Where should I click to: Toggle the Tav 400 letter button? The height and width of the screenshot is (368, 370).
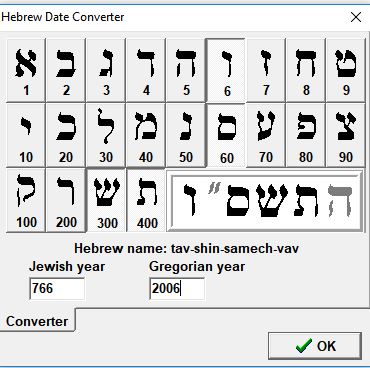pos(146,200)
